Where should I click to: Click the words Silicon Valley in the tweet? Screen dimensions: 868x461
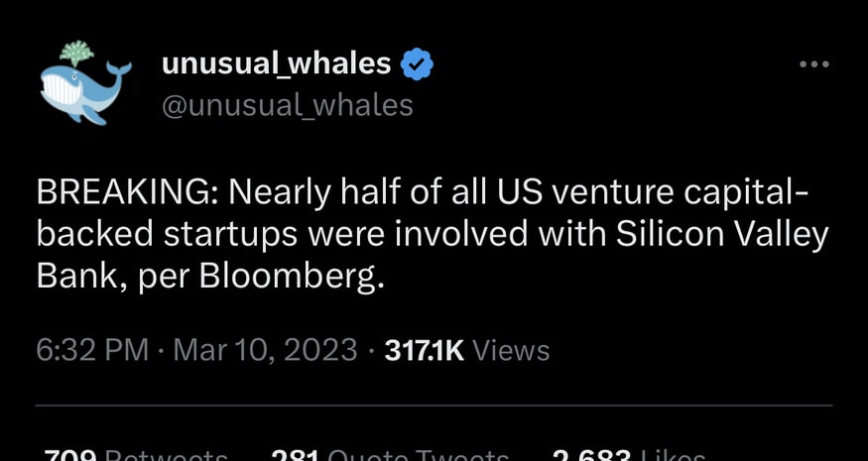click(x=721, y=235)
